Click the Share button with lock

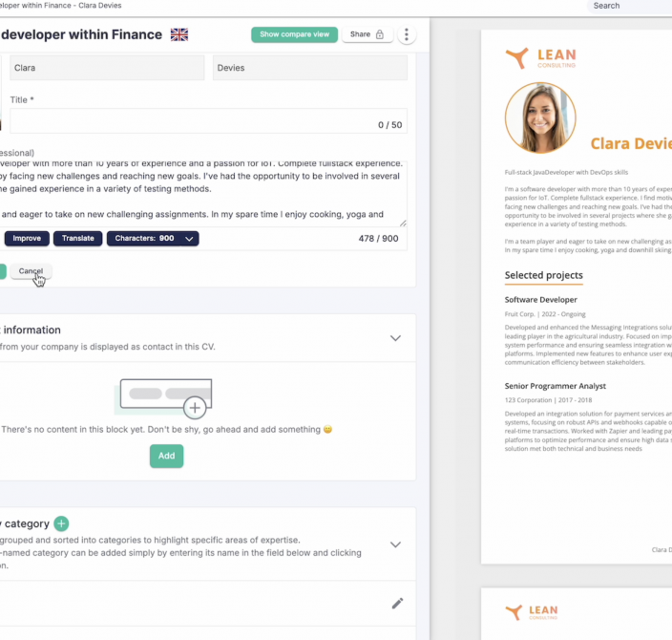pos(367,34)
